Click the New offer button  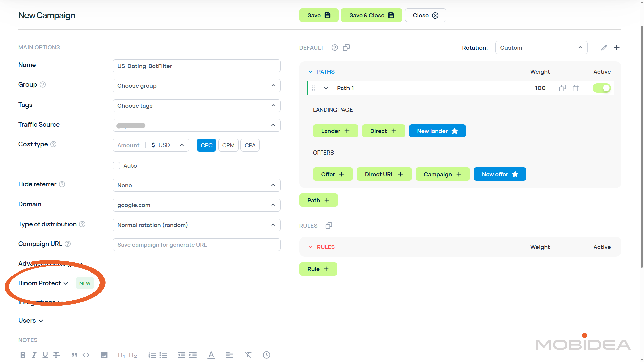[x=500, y=174]
